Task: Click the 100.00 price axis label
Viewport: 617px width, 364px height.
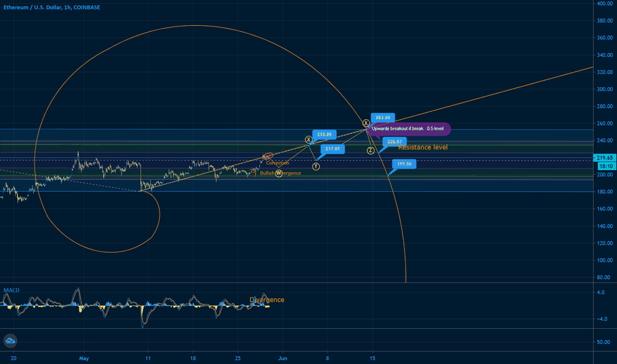Action: pos(605,260)
